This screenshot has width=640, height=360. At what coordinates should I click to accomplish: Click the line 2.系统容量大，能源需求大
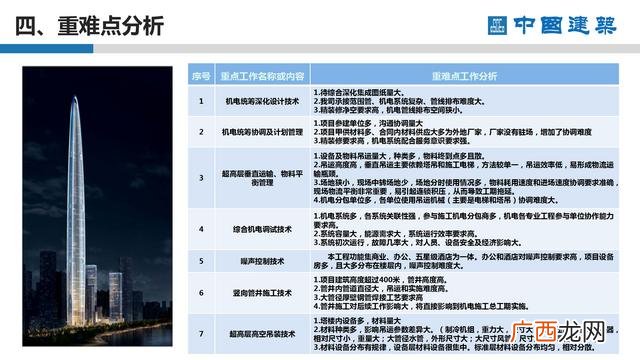point(395,234)
